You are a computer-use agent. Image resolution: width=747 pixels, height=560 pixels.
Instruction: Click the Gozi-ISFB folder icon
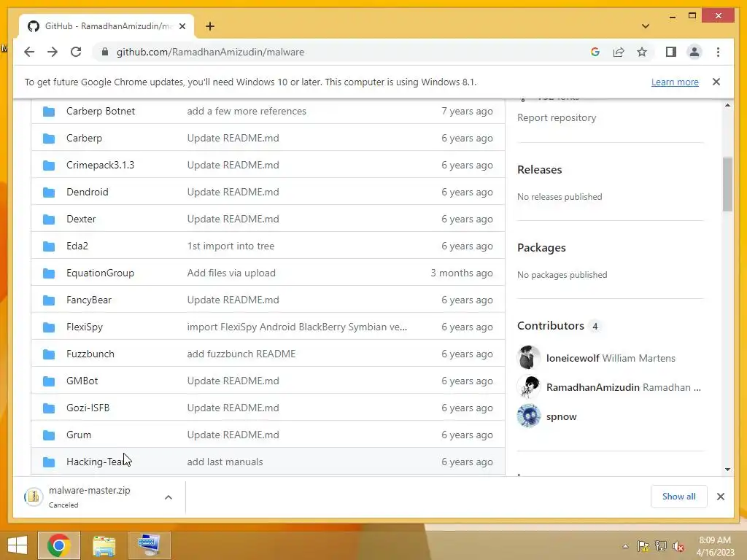(49, 408)
